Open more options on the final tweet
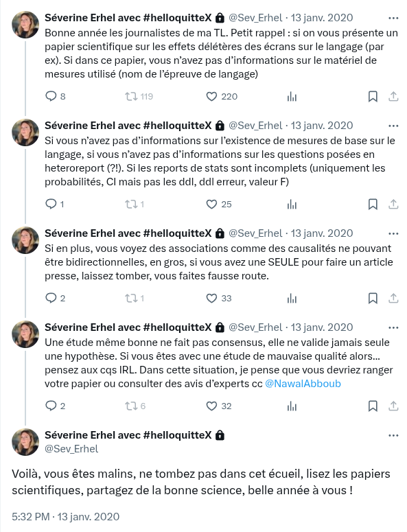This screenshot has width=407, height=532. click(x=393, y=435)
